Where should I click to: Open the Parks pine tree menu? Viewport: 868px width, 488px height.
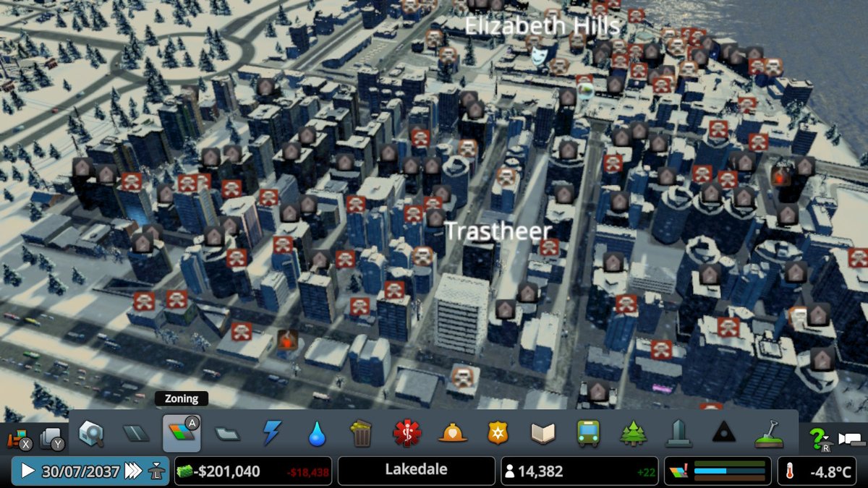pyautogui.click(x=633, y=433)
